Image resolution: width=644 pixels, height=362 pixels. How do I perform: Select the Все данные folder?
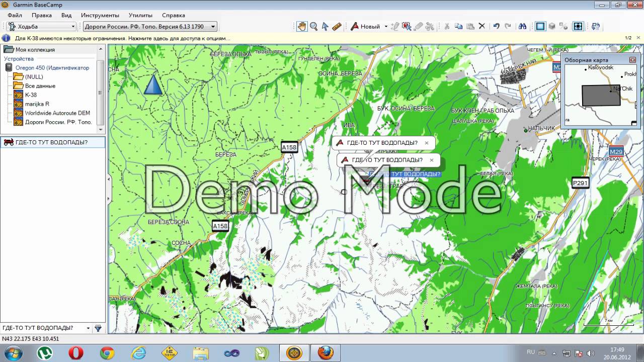click(x=40, y=86)
